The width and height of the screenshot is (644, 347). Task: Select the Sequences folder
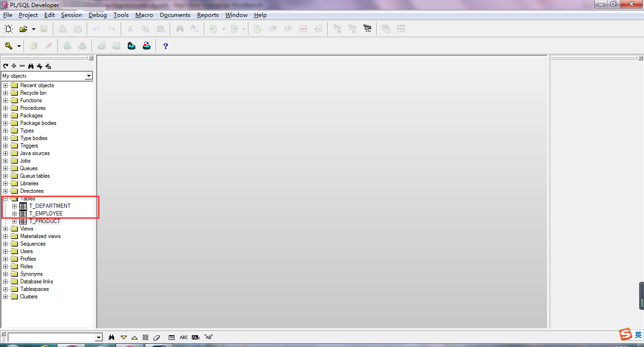click(33, 244)
